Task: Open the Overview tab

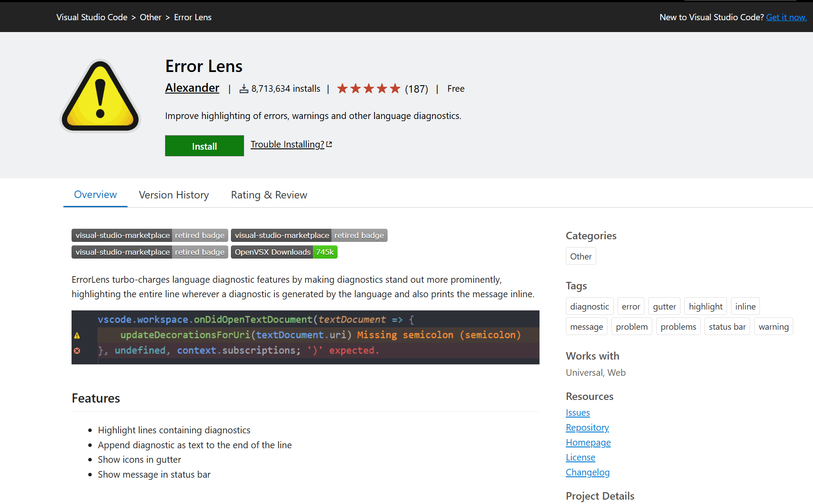Action: point(95,194)
